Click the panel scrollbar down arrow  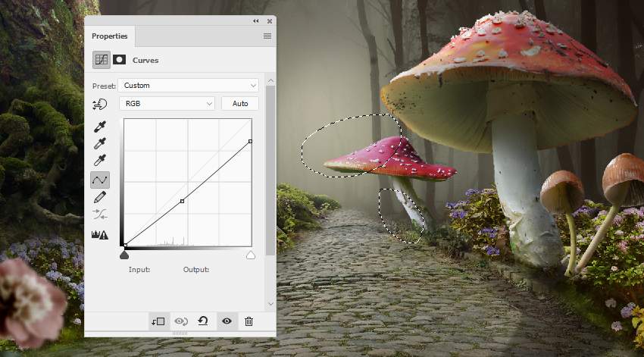click(x=270, y=304)
